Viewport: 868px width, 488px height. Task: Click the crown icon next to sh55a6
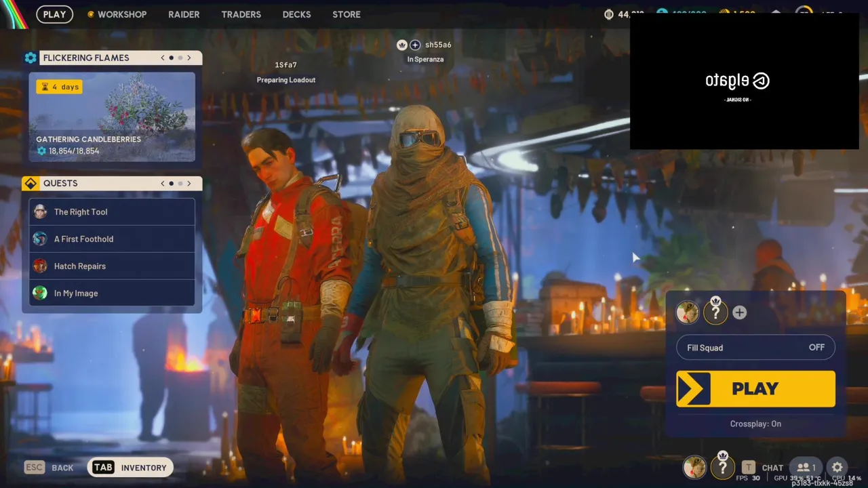pos(401,45)
